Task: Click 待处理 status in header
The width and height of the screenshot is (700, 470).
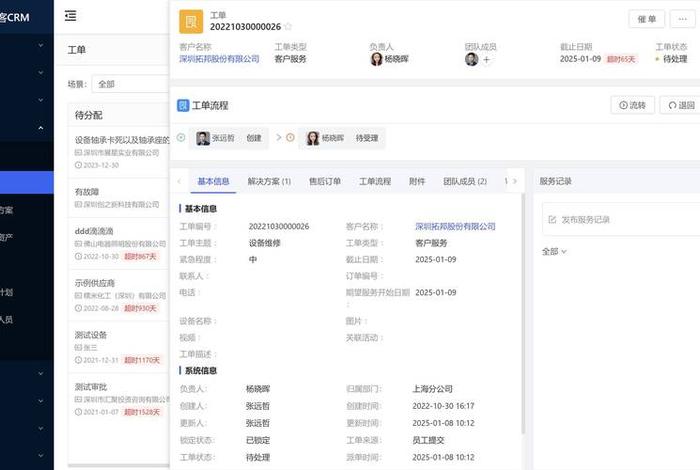Action: pos(675,59)
